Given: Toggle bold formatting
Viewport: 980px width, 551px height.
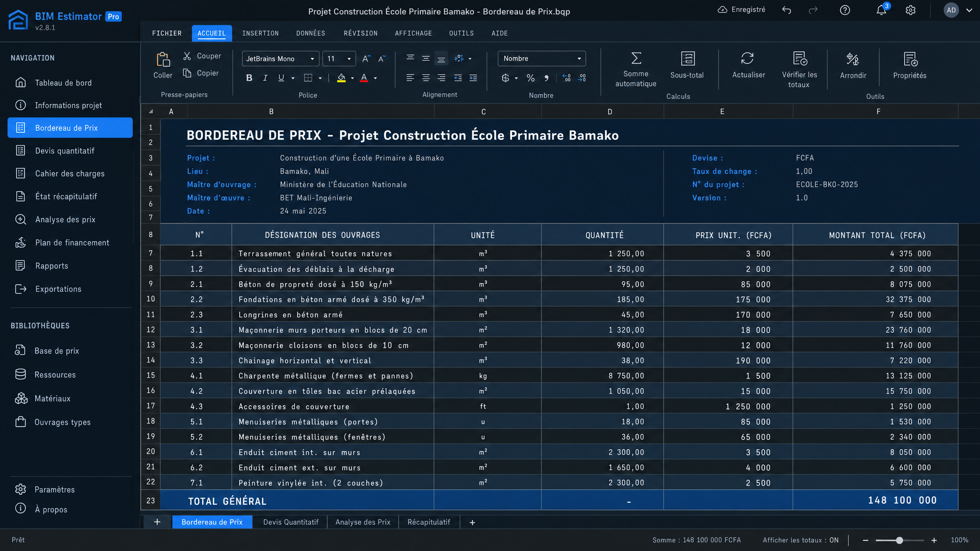Looking at the screenshot, I should coord(249,78).
